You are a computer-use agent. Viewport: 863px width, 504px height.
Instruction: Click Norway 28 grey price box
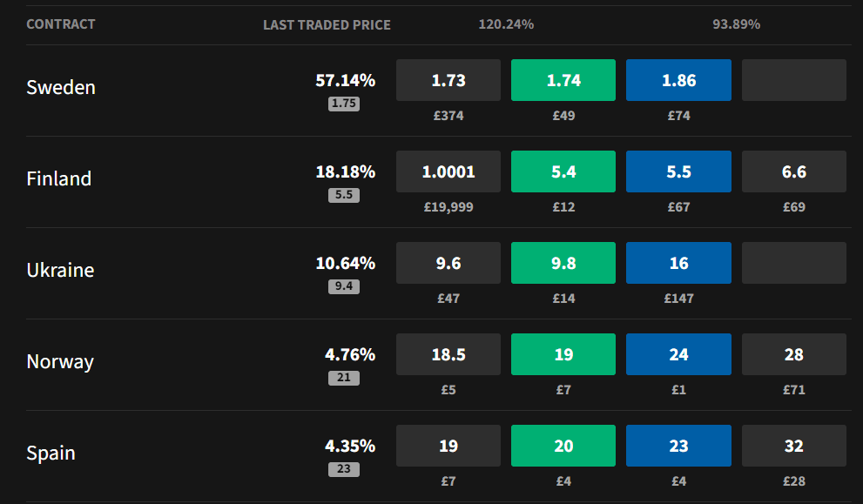coord(793,355)
